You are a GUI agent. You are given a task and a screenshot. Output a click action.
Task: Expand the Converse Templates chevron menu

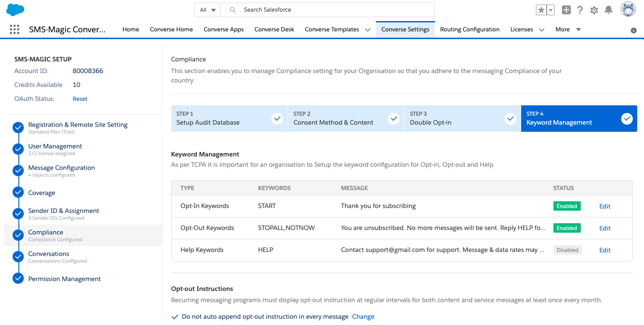coord(368,30)
